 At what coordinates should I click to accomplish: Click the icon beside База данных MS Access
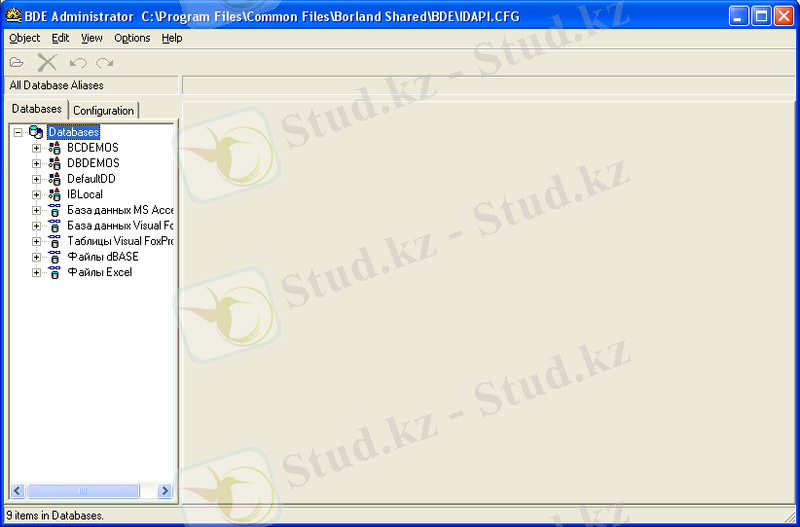click(55, 210)
